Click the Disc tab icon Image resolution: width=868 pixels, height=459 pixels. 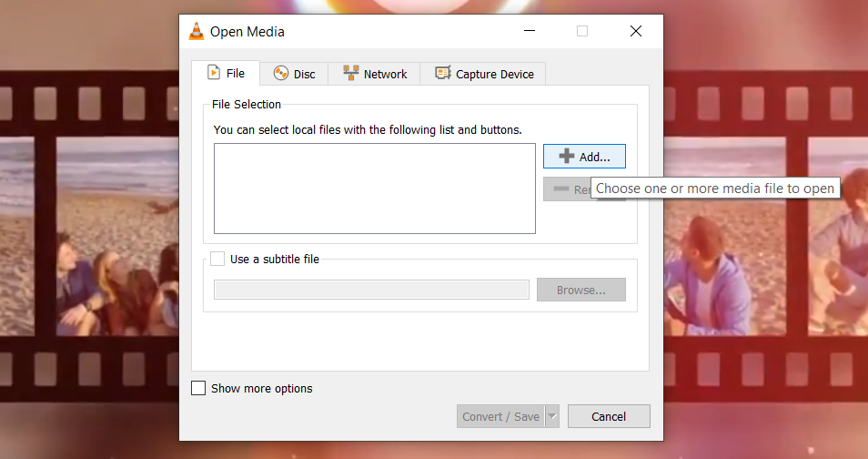point(281,74)
